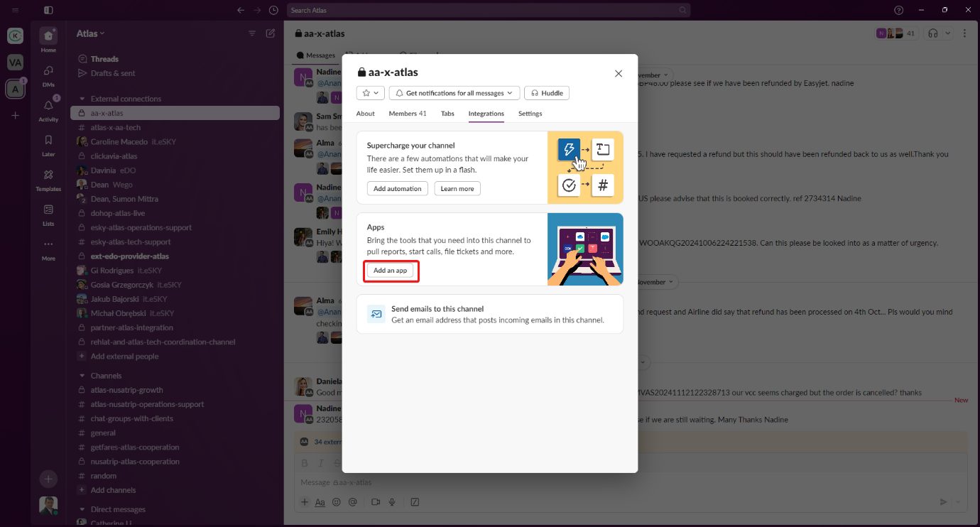Open the DMs sidebar icon
The width and height of the screenshot is (980, 527).
pos(48,71)
